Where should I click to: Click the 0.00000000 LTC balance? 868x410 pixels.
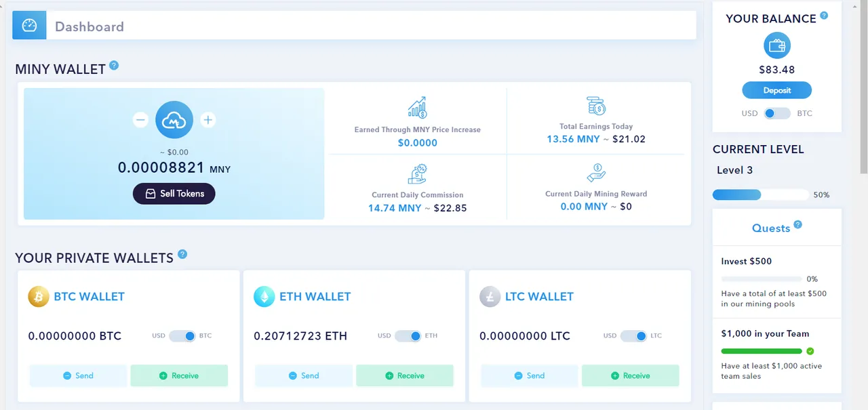(x=525, y=336)
